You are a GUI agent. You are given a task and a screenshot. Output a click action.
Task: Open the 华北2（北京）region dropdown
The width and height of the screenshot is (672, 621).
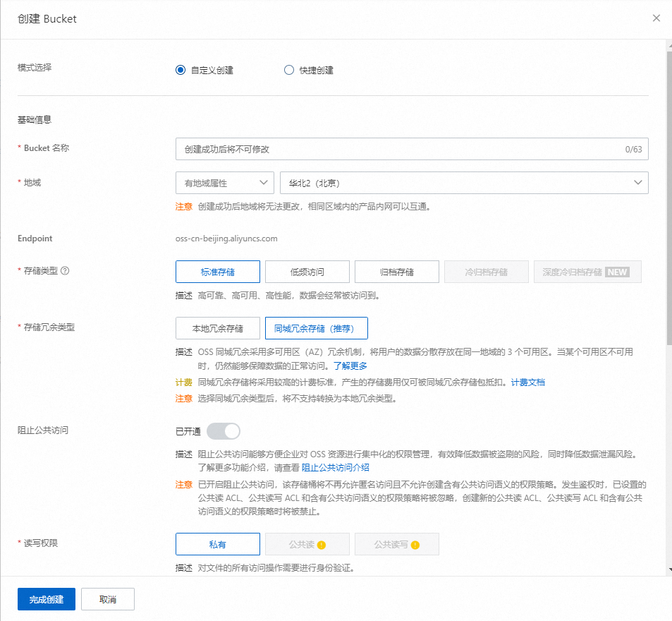pos(464,183)
